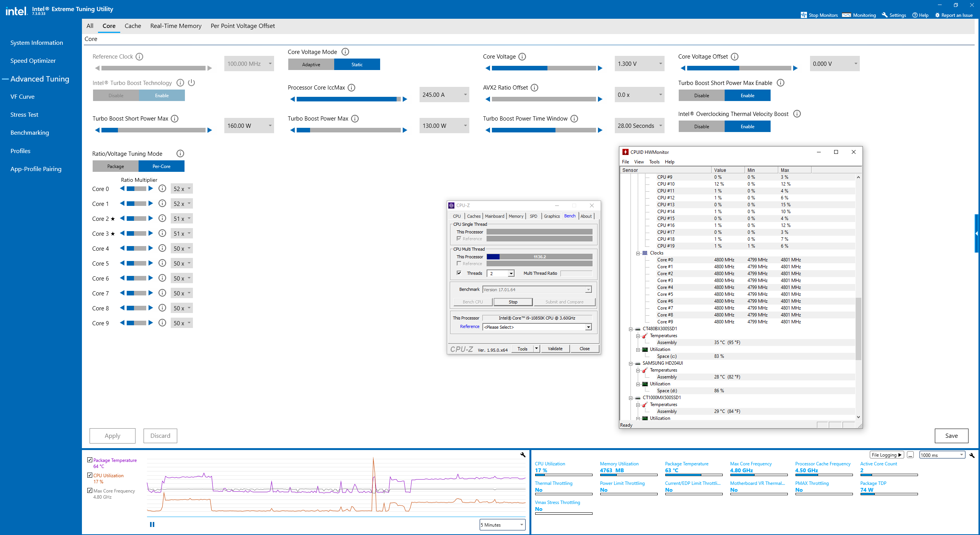Click the right arrow for Core 4 ratio

point(151,248)
